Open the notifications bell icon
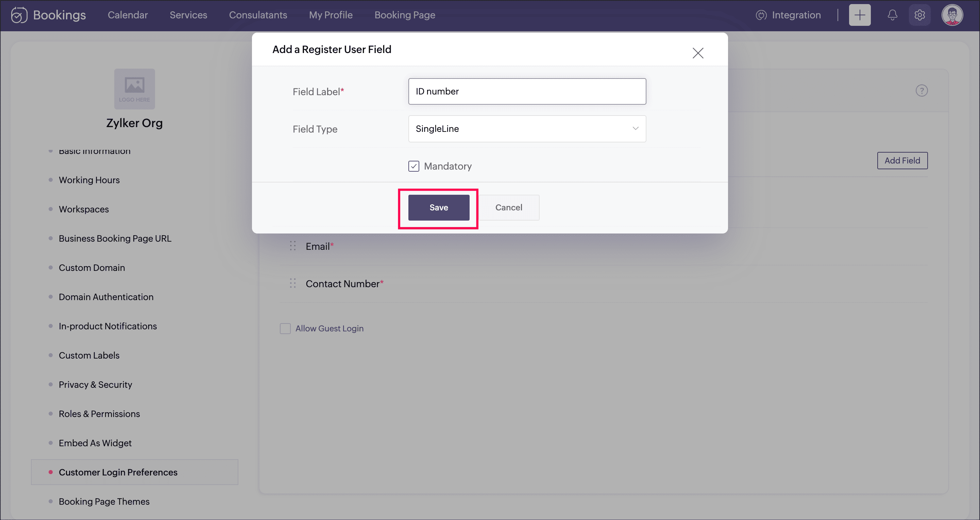 pos(892,15)
